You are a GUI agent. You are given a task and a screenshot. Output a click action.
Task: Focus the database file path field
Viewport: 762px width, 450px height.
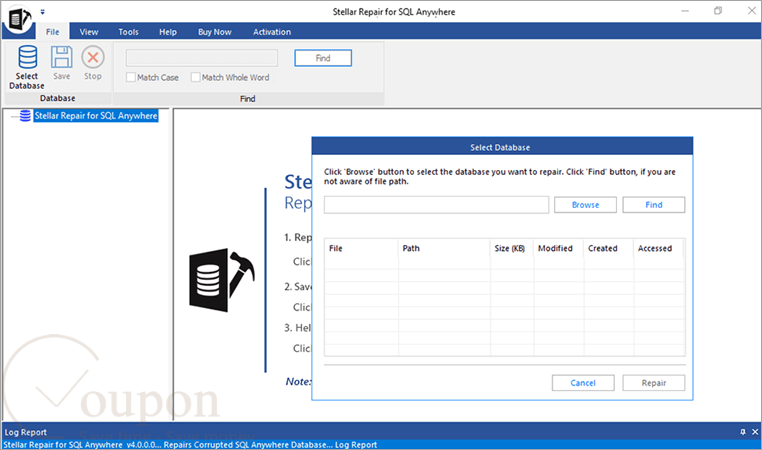[436, 205]
